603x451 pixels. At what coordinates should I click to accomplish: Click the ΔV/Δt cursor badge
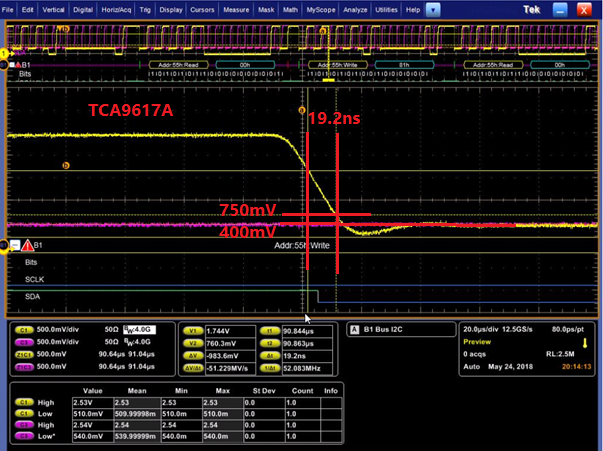coord(193,368)
